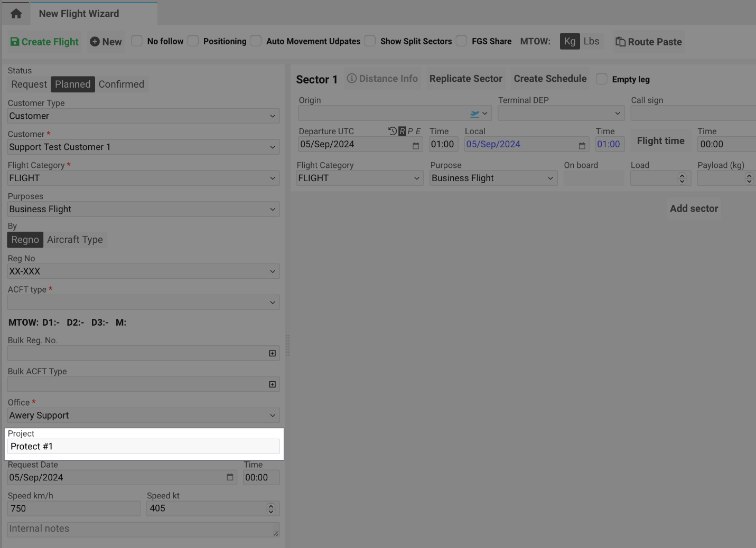This screenshot has height=548, width=756.
Task: Enable the No follow checkbox
Action: (x=136, y=40)
